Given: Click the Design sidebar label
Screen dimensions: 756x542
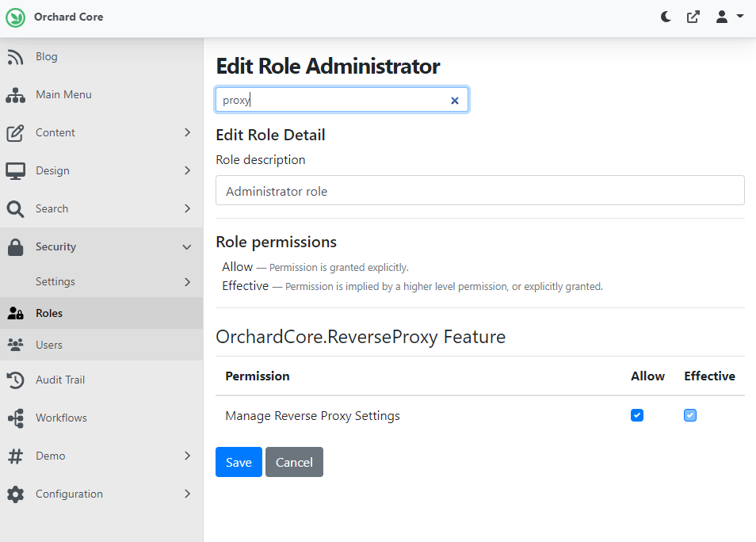Looking at the screenshot, I should click(52, 170).
